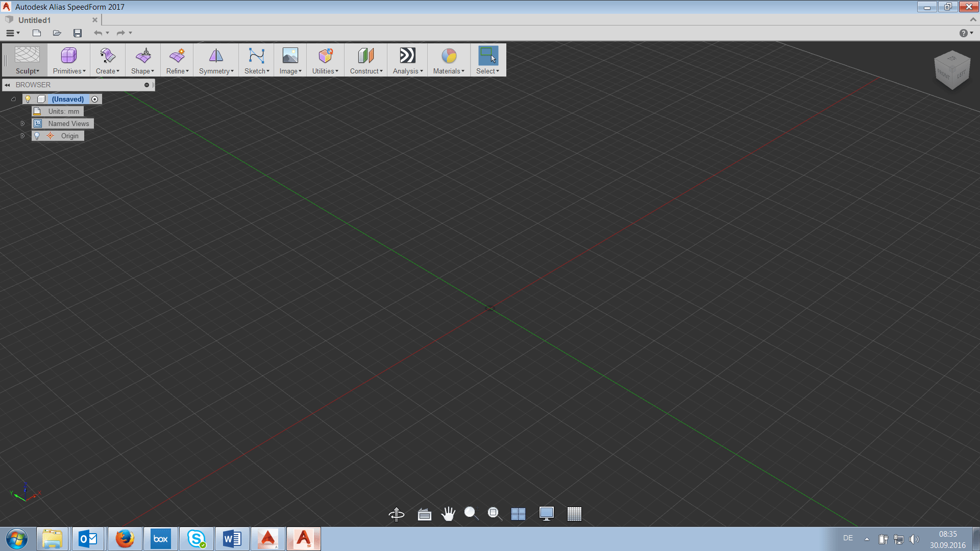Click the radio button beside (Unsaved)
The height and width of the screenshot is (551, 980).
click(x=95, y=99)
